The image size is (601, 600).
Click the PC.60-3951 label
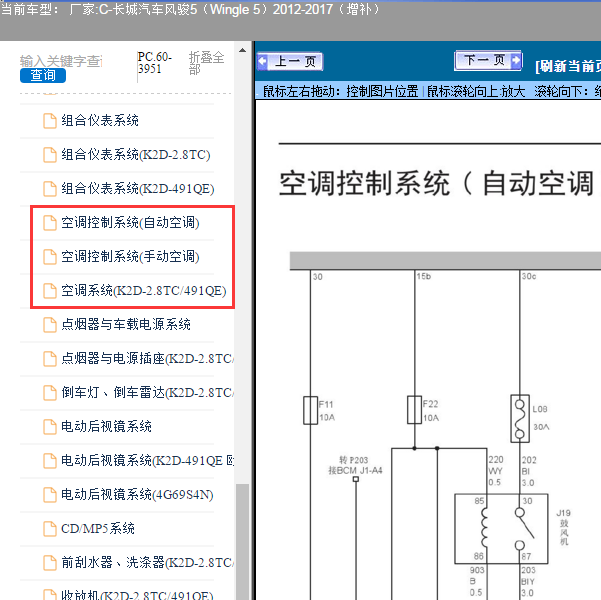155,63
